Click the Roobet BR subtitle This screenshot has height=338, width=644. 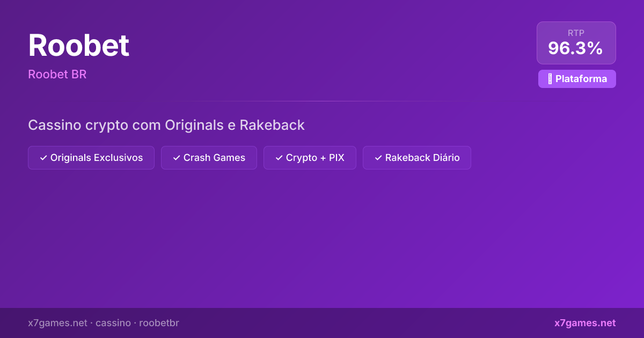pos(57,75)
